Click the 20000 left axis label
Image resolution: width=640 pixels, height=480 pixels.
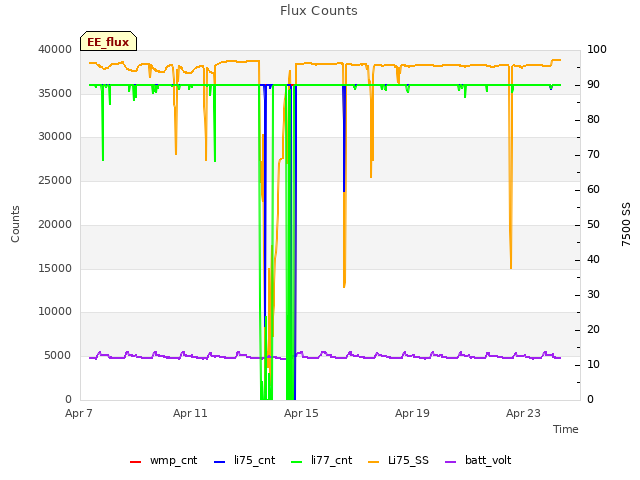pos(55,224)
